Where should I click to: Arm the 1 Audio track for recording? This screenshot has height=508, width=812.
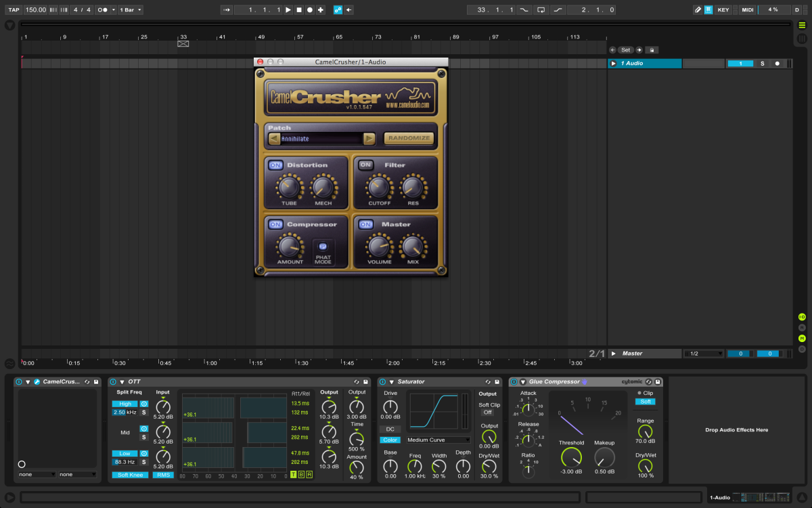point(777,64)
